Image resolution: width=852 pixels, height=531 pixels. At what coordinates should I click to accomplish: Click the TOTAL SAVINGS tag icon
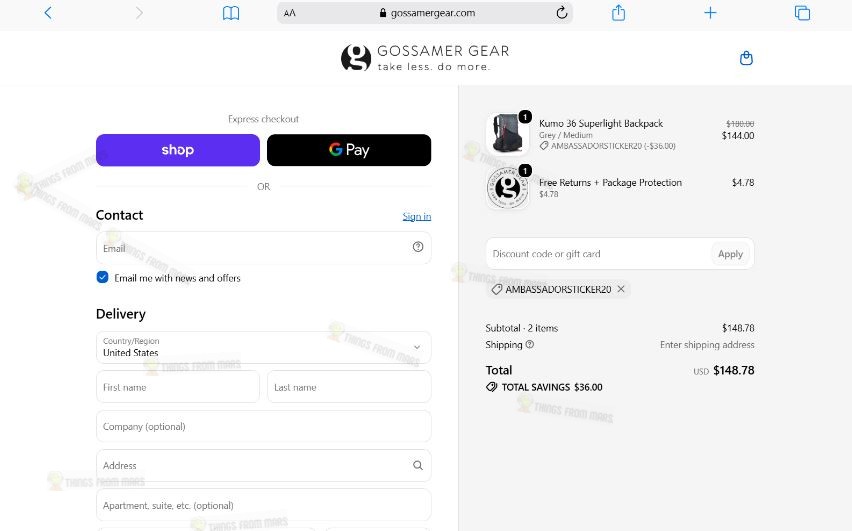click(x=491, y=387)
